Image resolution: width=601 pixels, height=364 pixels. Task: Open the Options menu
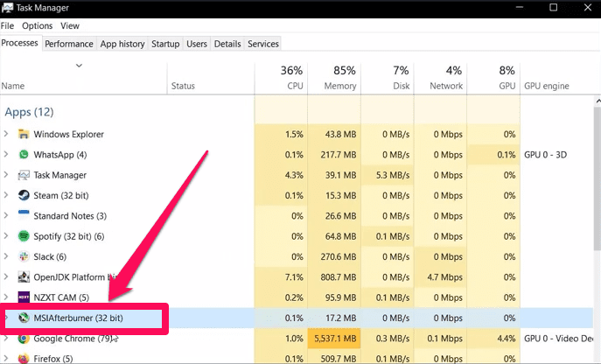(37, 25)
